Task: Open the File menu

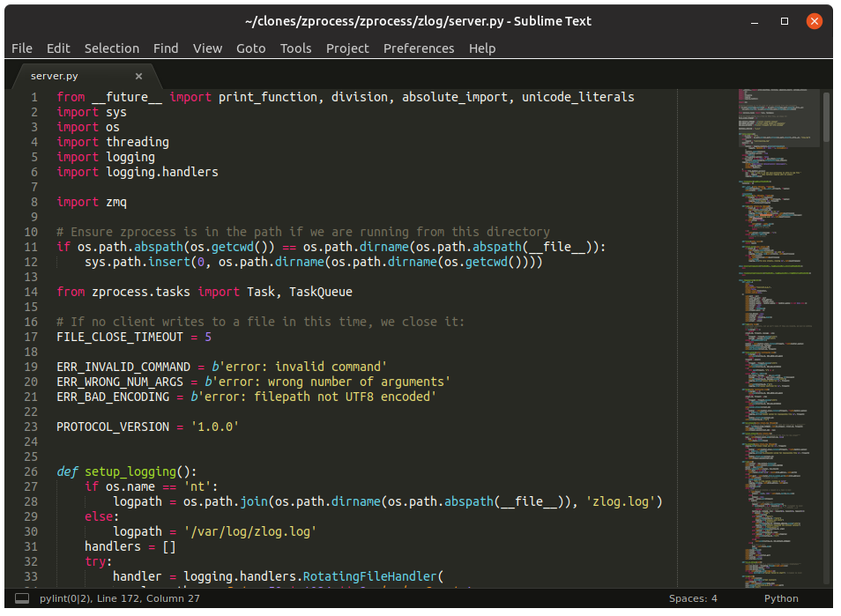Action: [22, 48]
